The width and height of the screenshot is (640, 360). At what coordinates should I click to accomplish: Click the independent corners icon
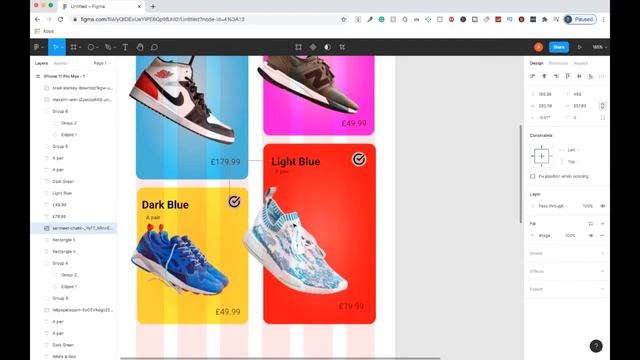pyautogui.click(x=602, y=118)
